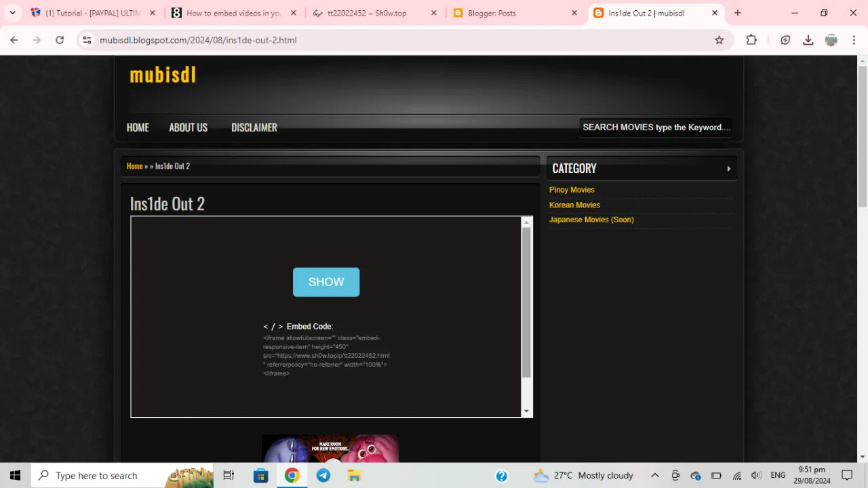Select the embed code iframe text
Viewport: 868px width, 488px height.
326,355
